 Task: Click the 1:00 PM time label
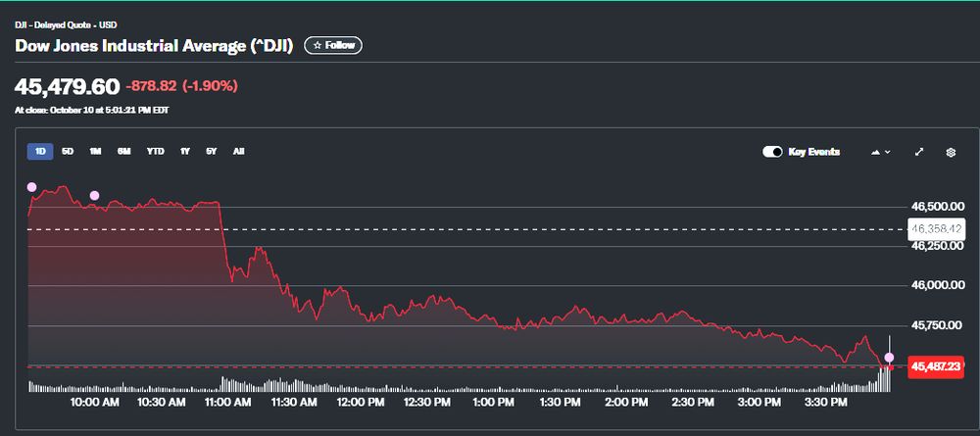click(x=493, y=403)
